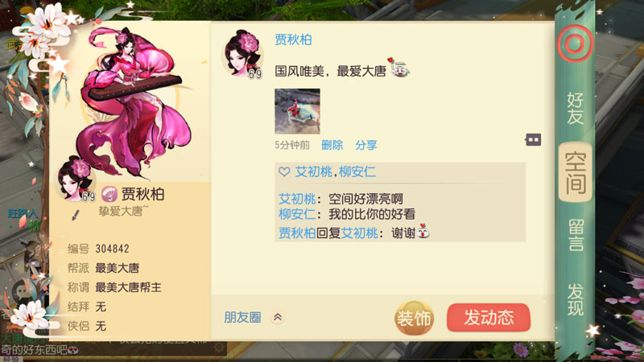Click the laughing emoji in the post
This screenshot has width=644, height=362.
point(398,68)
